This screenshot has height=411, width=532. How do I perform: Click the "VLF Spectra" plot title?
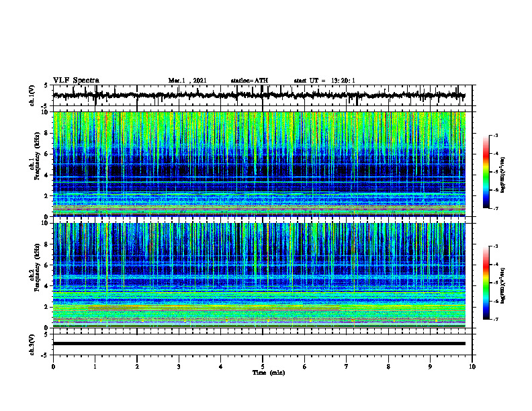tap(76, 81)
